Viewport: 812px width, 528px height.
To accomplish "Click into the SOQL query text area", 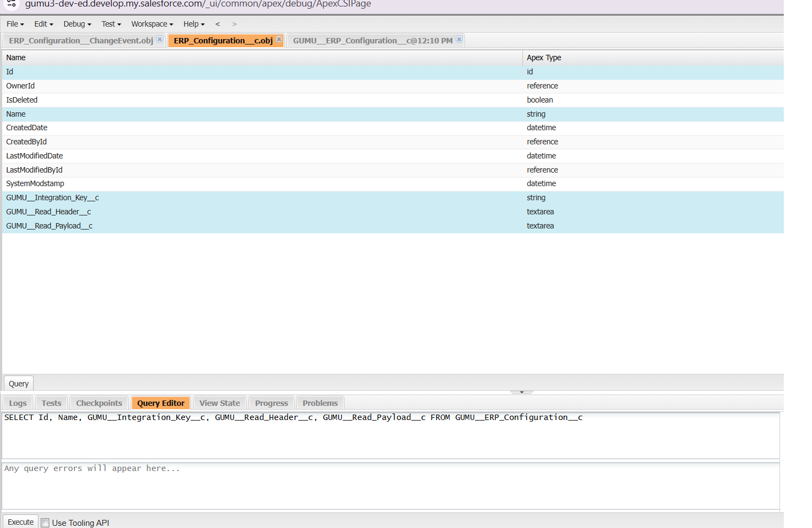I will pos(391,436).
